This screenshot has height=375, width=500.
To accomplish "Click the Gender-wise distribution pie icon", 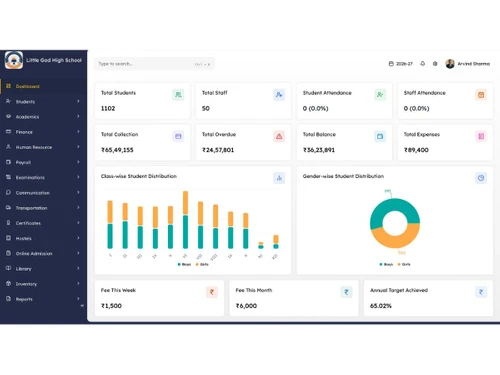I will click(x=481, y=178).
